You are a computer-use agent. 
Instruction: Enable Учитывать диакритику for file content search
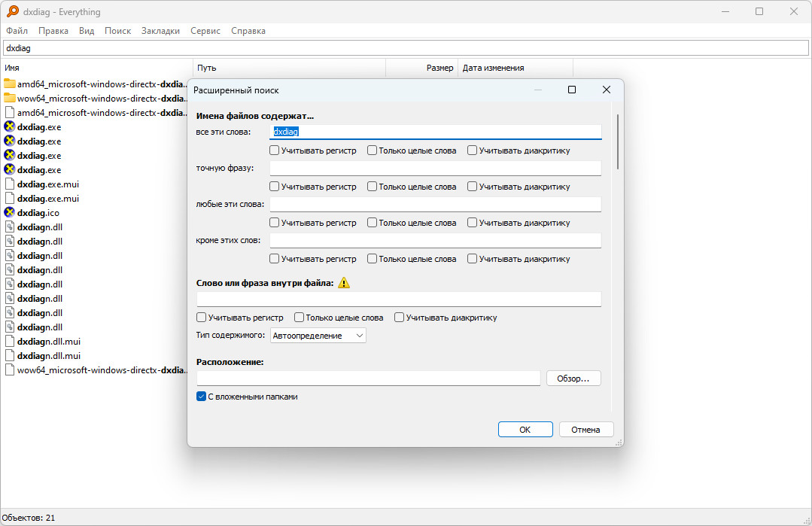[399, 318]
